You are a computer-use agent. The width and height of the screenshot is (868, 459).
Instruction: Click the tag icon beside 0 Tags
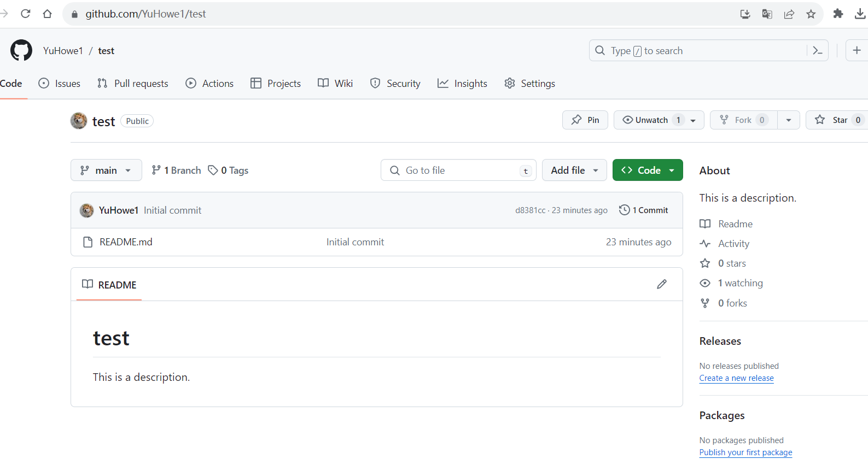(213, 170)
